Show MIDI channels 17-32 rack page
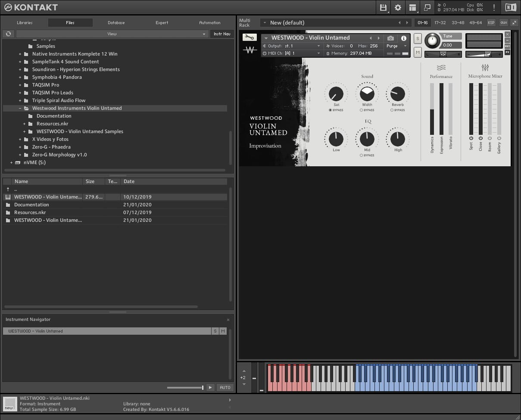 (x=440, y=22)
